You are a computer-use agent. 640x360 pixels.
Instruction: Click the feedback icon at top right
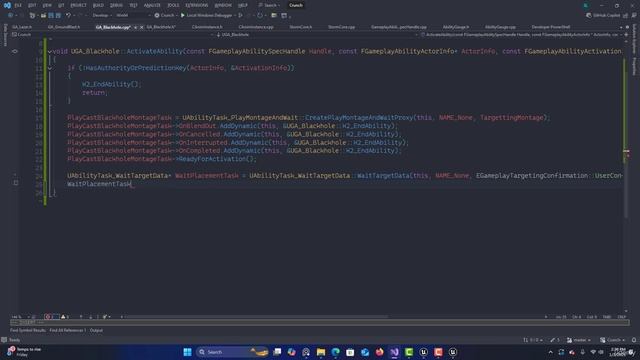click(634, 16)
